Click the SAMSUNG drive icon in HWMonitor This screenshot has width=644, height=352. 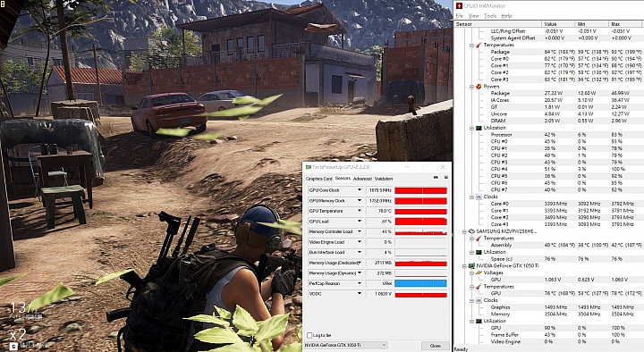(472, 231)
